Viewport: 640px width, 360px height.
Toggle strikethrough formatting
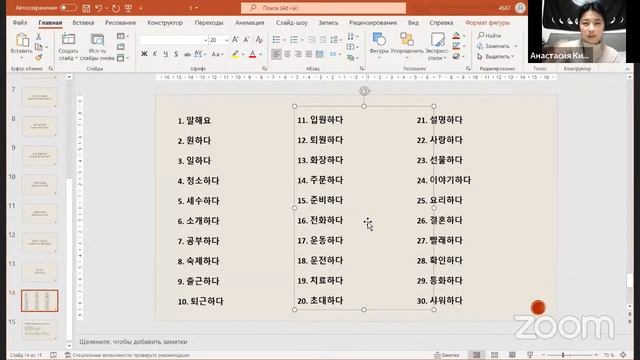[x=187, y=54]
